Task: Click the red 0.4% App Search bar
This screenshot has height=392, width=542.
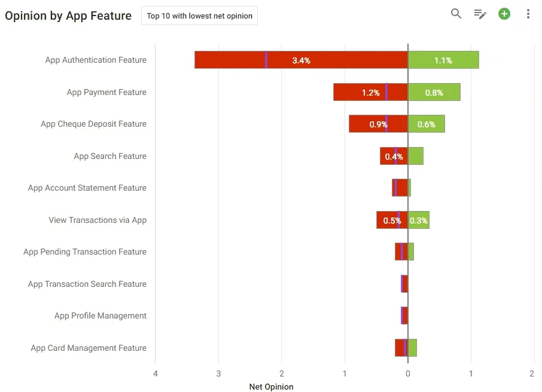Action: pyautogui.click(x=394, y=156)
